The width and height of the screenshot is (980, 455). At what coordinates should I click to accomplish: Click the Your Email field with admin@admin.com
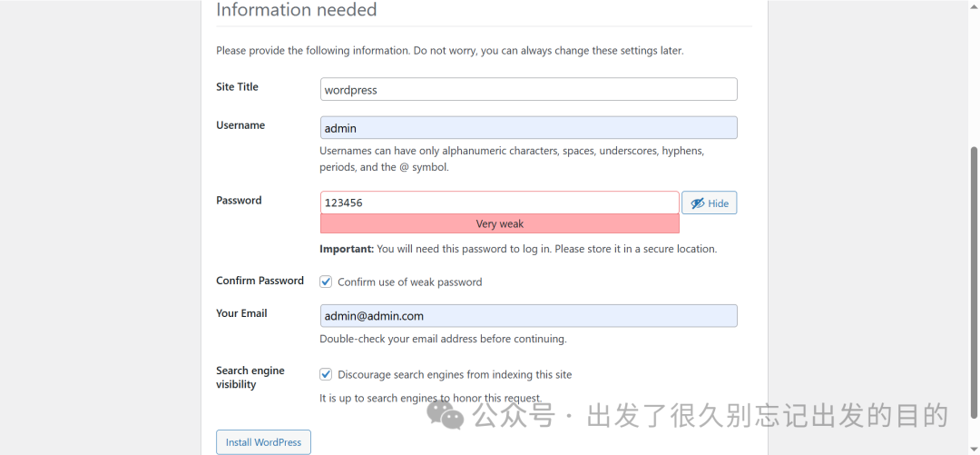(x=528, y=315)
